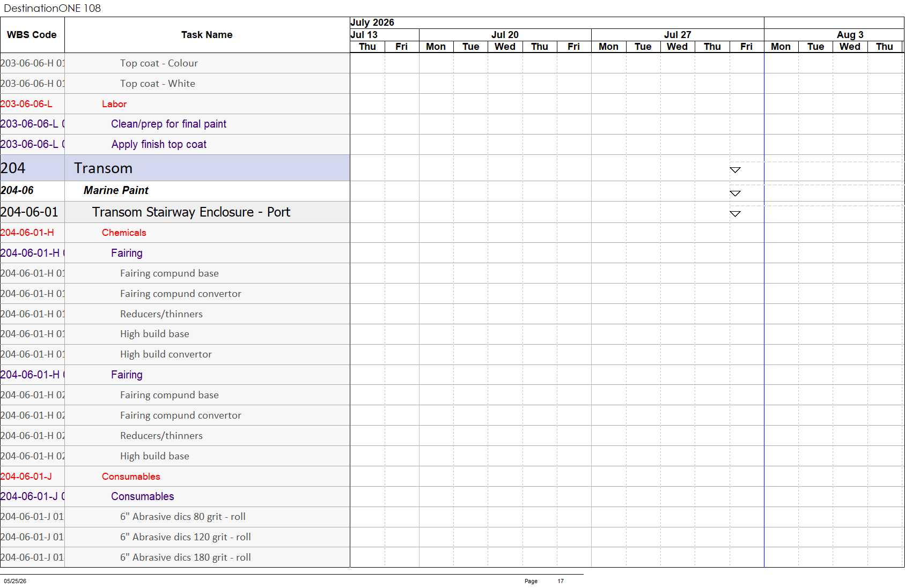
Task: Select the Jul 27 week header
Action: (678, 35)
